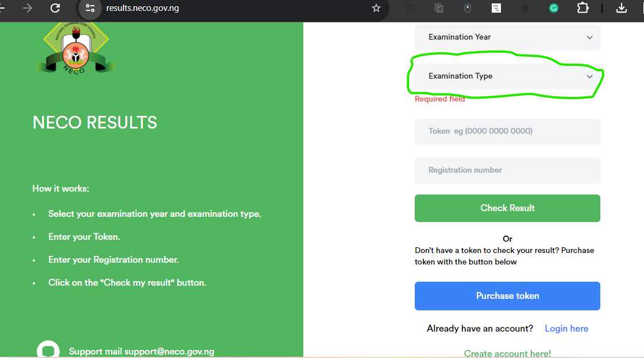This screenshot has width=644, height=358.
Task: Follow the Login here link
Action: 566,329
